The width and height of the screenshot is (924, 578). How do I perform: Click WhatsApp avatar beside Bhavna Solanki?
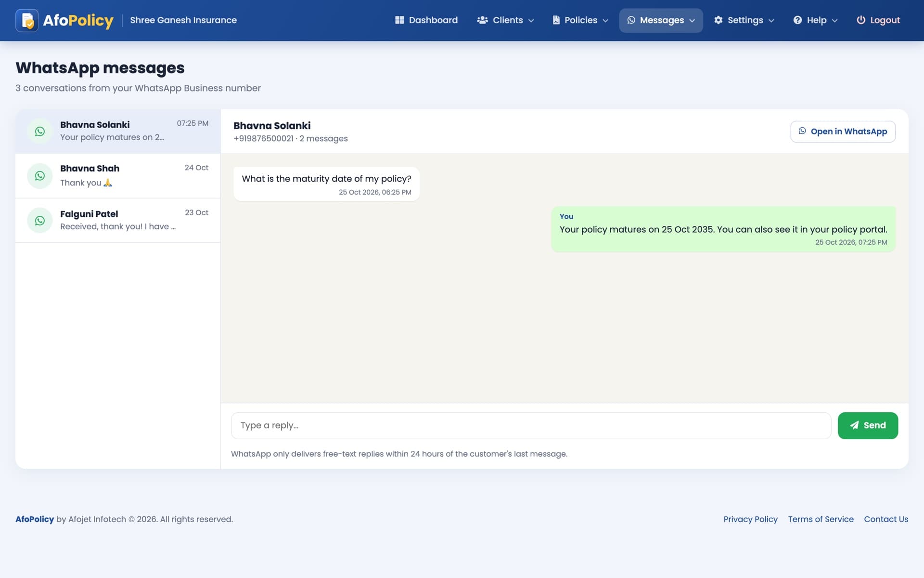pyautogui.click(x=40, y=131)
